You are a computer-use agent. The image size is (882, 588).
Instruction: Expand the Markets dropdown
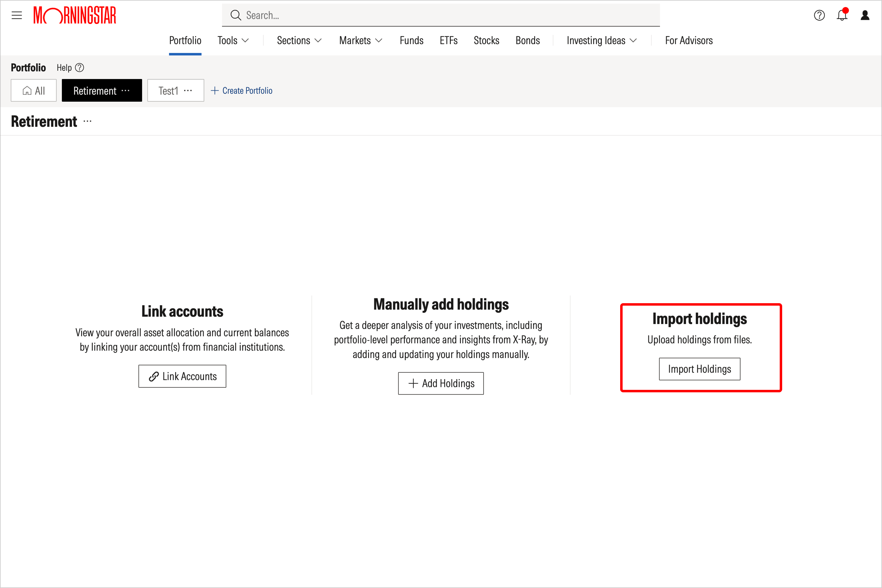[x=361, y=40]
